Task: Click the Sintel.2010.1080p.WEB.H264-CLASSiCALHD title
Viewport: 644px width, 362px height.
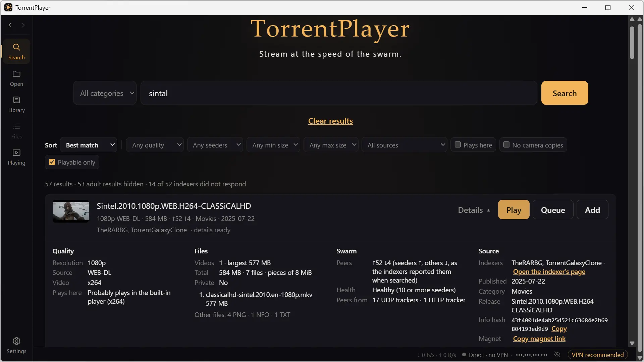Action: [174, 206]
